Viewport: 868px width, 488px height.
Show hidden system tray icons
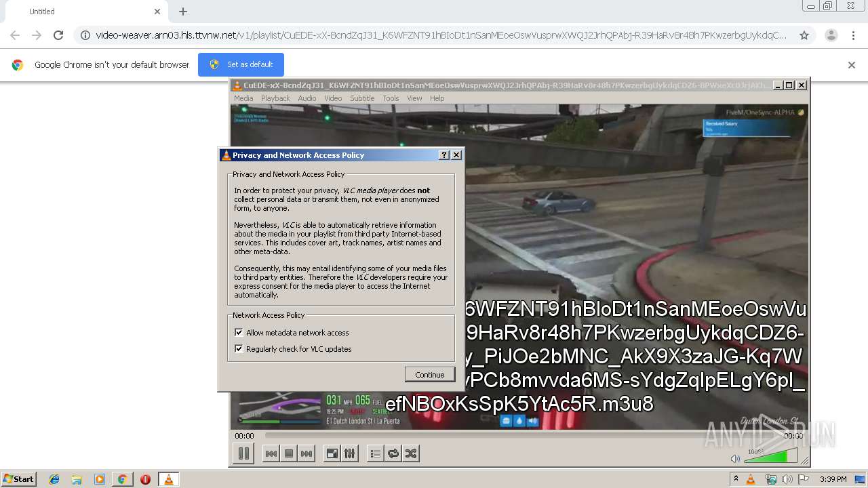tap(736, 479)
